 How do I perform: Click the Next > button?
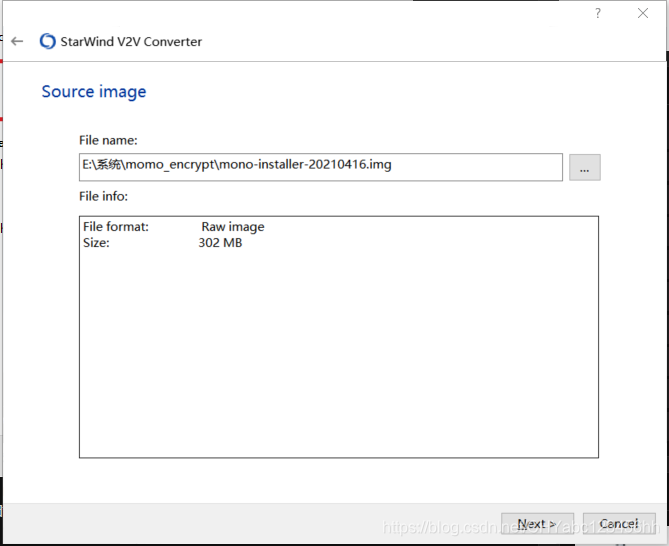click(x=537, y=524)
